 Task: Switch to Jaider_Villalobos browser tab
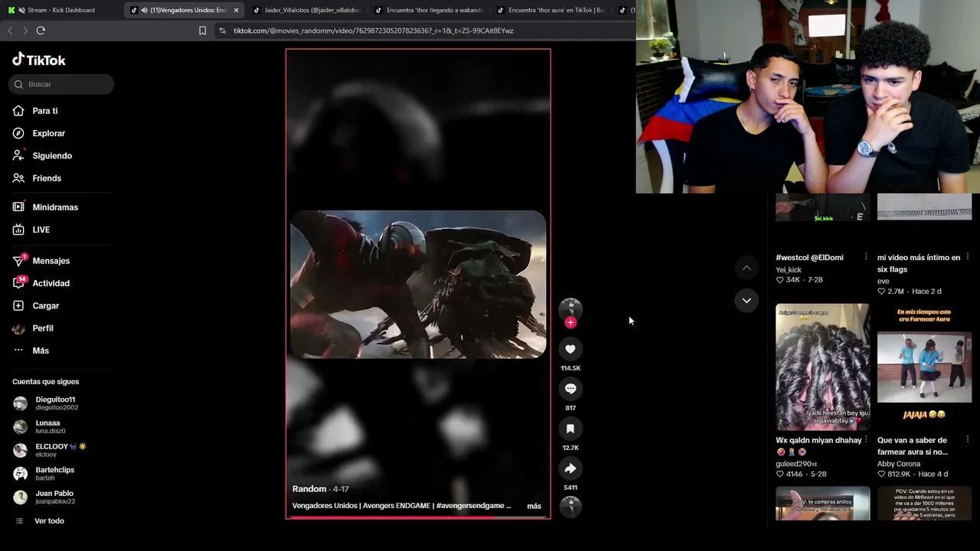coord(306,10)
